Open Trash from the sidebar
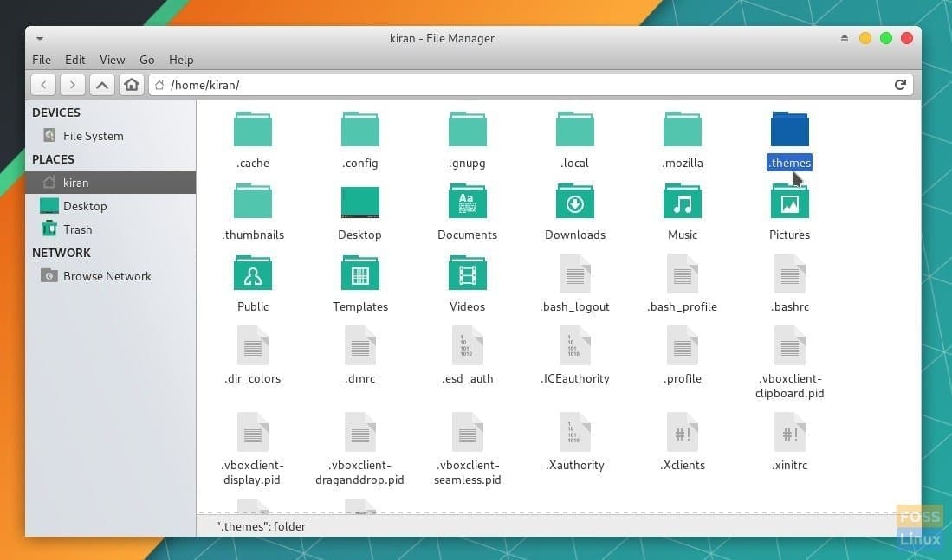Viewport: 952px width, 560px height. pos(111,229)
